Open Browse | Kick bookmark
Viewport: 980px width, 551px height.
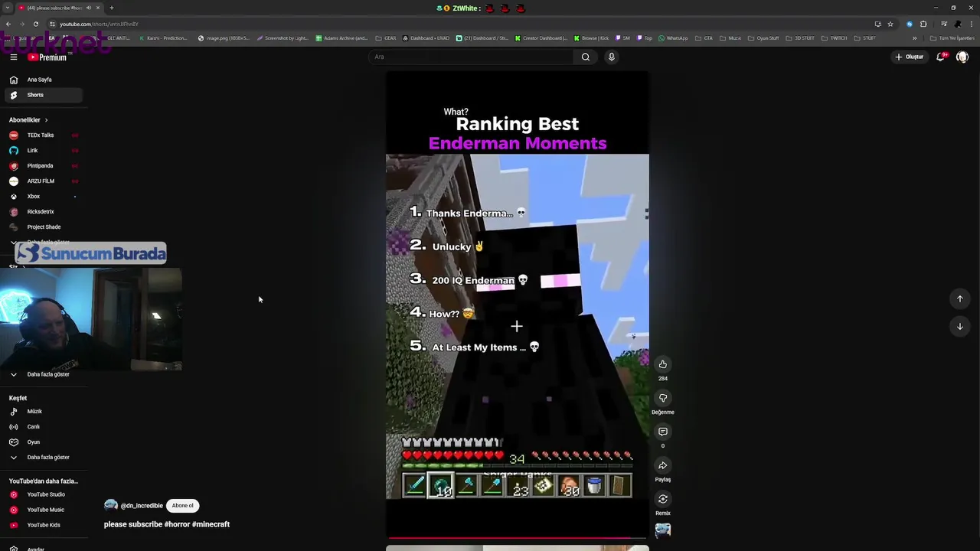coord(591,37)
